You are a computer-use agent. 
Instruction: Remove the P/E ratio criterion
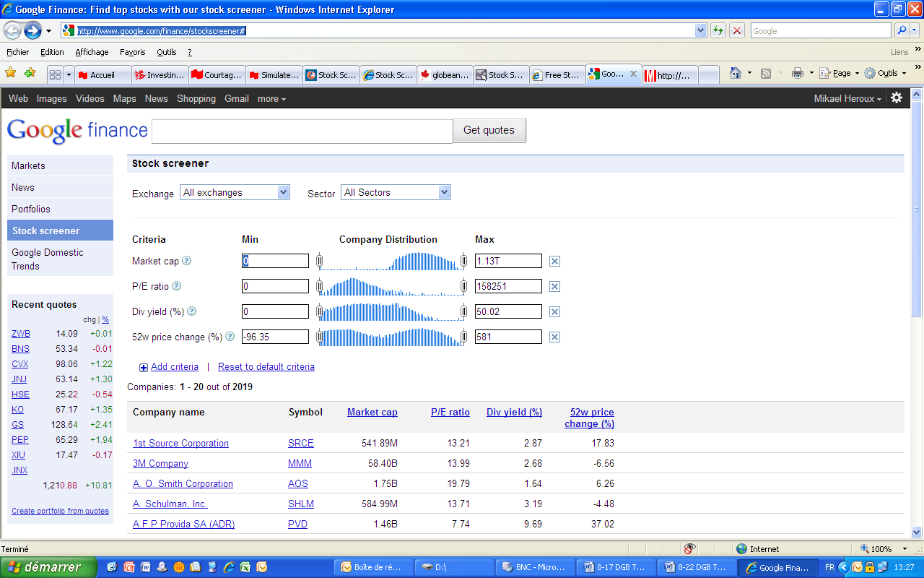coord(554,287)
